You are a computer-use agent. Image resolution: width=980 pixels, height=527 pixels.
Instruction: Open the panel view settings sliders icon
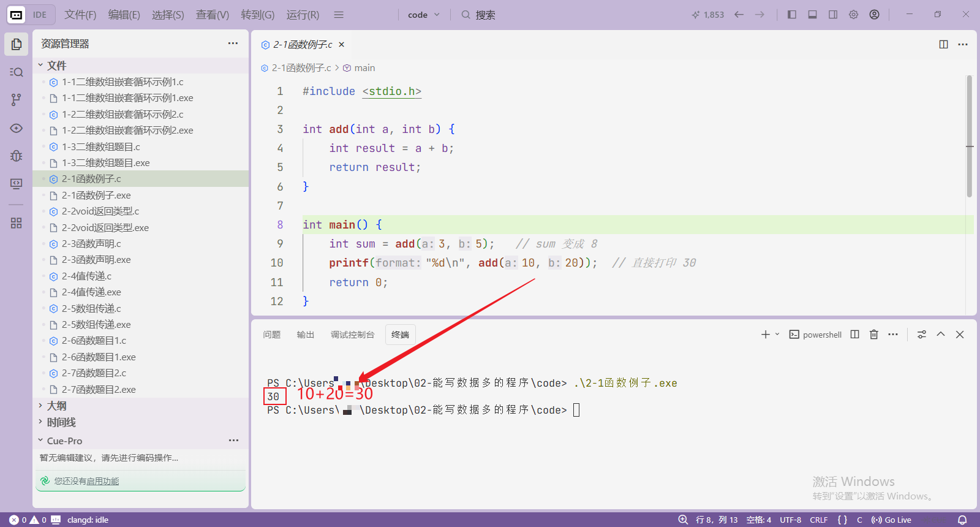922,335
